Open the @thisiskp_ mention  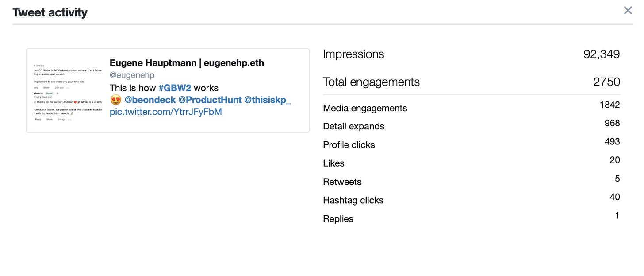click(x=268, y=100)
